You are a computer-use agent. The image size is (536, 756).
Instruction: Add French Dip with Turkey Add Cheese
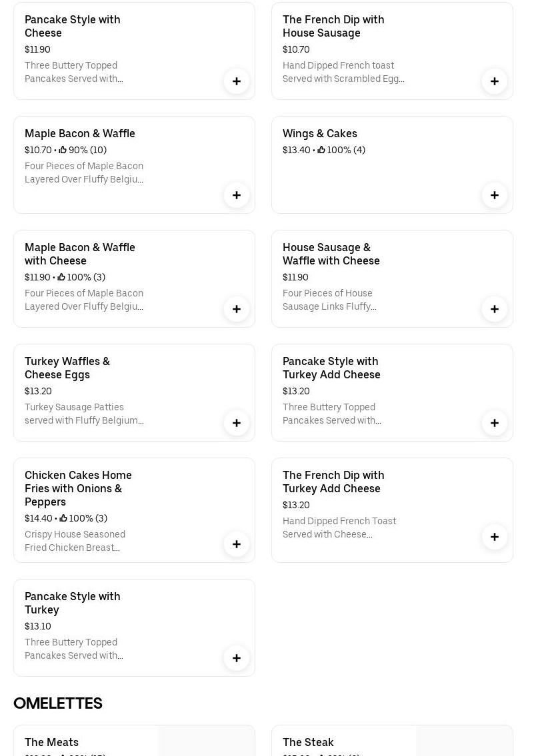coord(495,537)
